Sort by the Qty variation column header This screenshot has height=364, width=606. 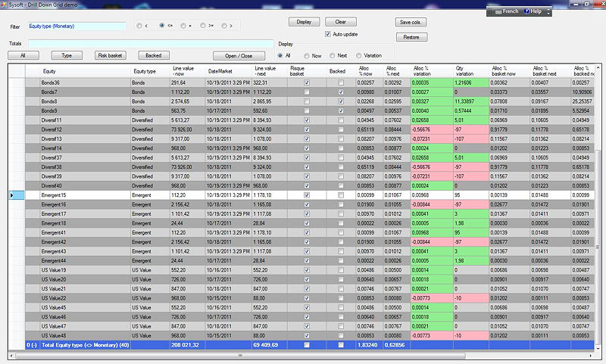tap(470, 71)
